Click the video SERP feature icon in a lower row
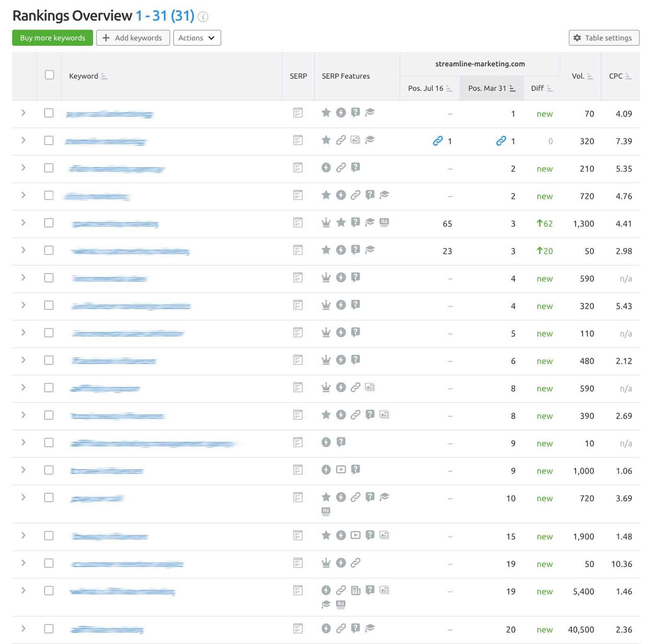This screenshot has height=644, width=655. pyautogui.click(x=341, y=470)
